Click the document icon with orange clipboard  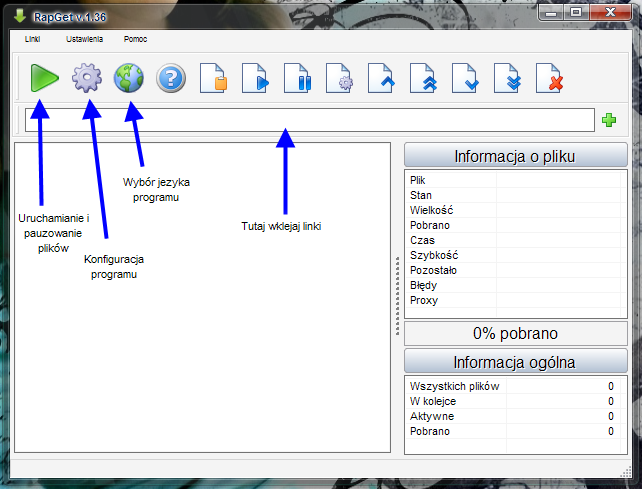(x=214, y=78)
